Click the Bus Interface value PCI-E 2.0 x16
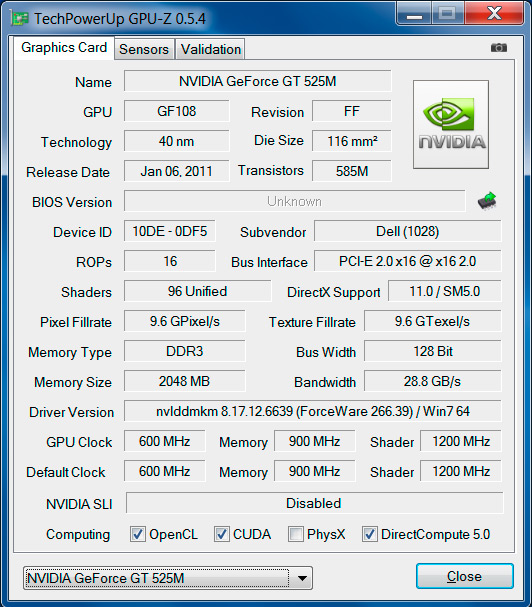 (408, 261)
